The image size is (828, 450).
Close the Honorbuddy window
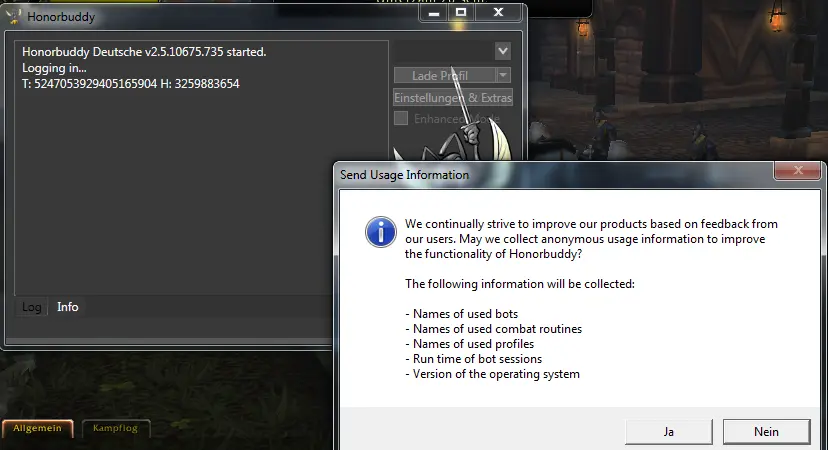(x=498, y=13)
